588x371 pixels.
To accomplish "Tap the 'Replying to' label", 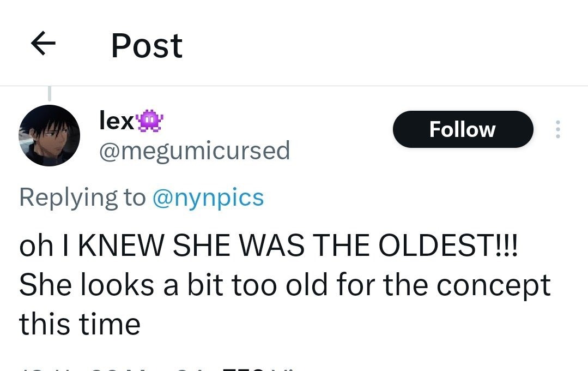I will (82, 197).
